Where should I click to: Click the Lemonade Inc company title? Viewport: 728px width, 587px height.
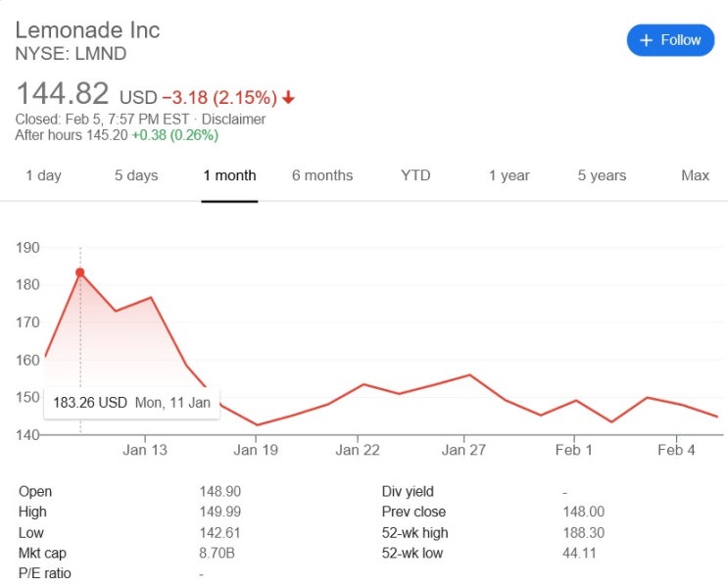click(x=87, y=29)
